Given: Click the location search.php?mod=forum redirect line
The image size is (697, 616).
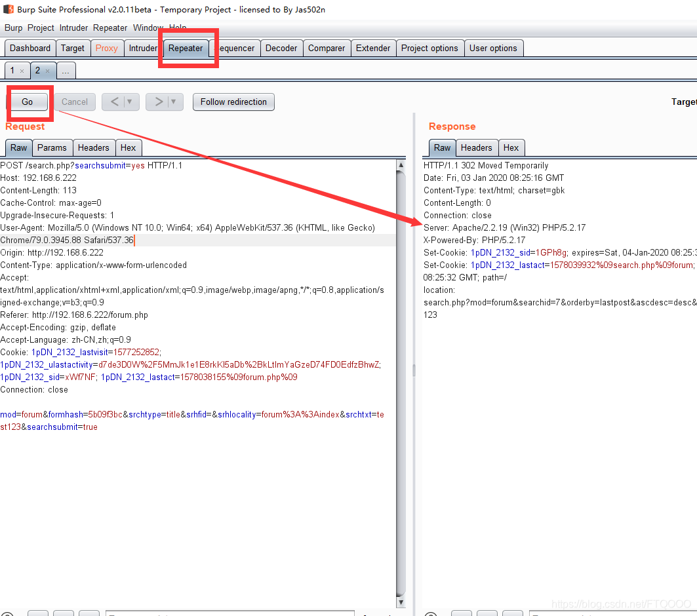Looking at the screenshot, I should tap(560, 302).
